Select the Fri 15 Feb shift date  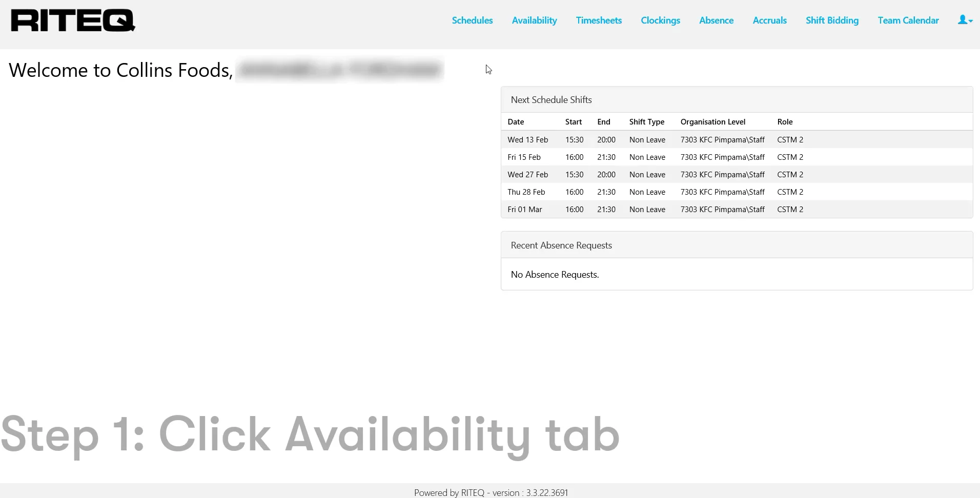click(524, 157)
